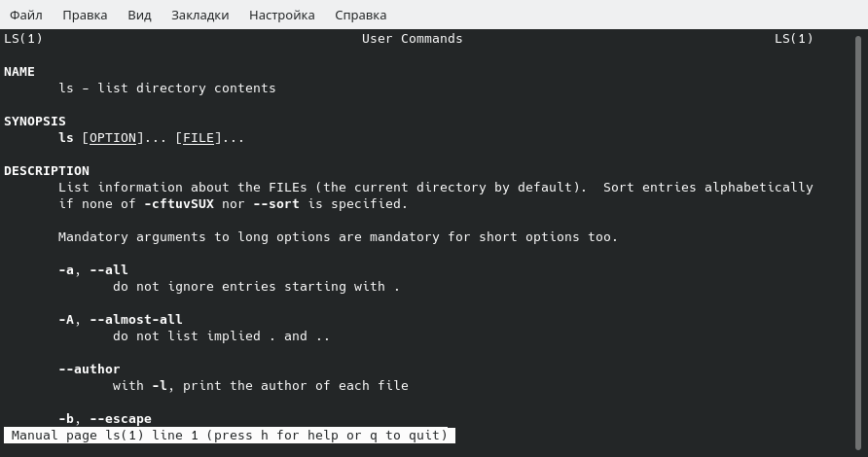Click the SYNOPSIS section heading
The height and width of the screenshot is (457, 868).
tap(35, 122)
